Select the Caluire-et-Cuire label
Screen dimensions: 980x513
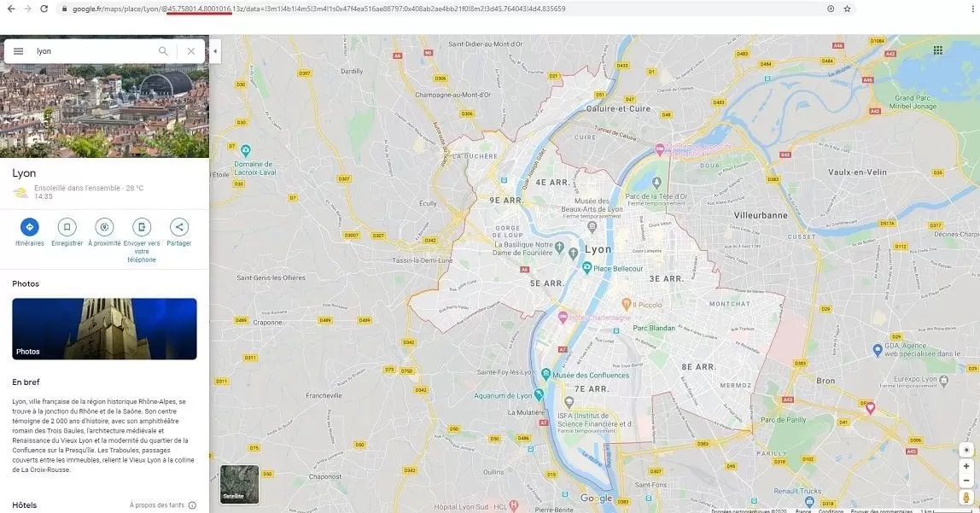(x=618, y=108)
